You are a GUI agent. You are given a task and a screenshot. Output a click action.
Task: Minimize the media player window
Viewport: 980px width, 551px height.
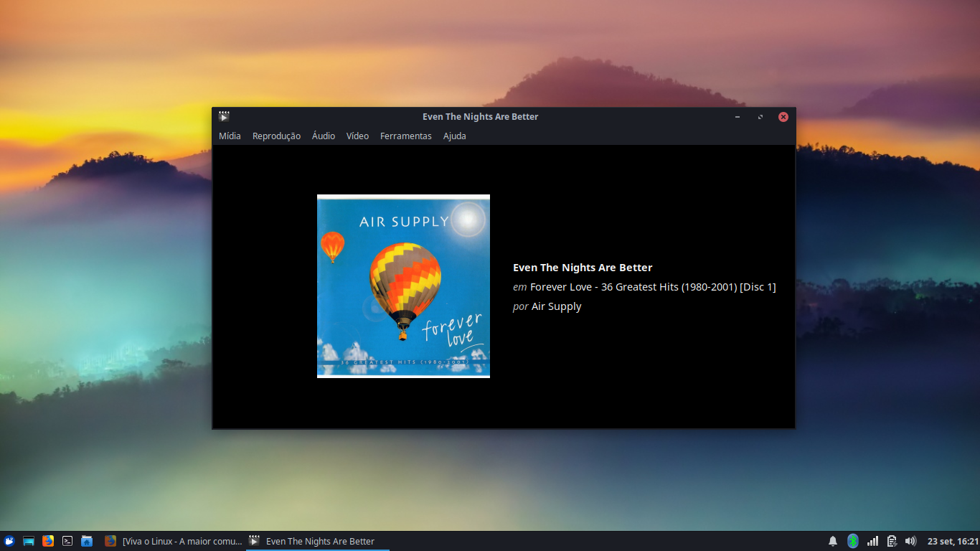tap(738, 116)
